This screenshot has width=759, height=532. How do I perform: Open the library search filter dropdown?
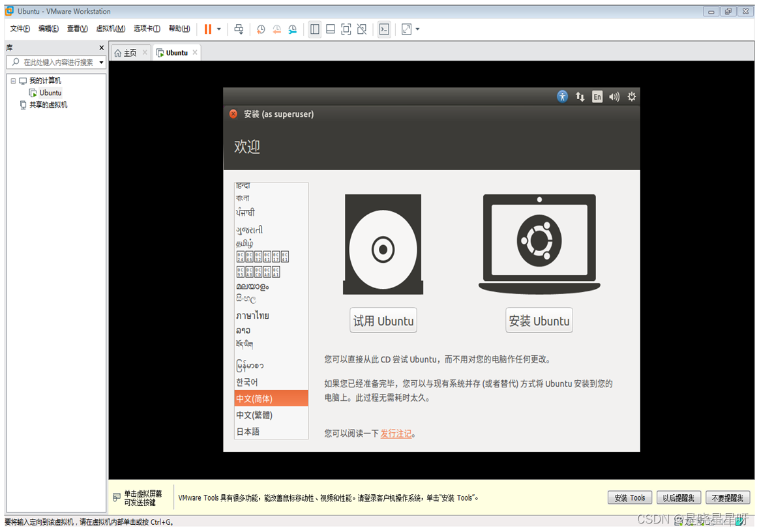click(x=101, y=62)
